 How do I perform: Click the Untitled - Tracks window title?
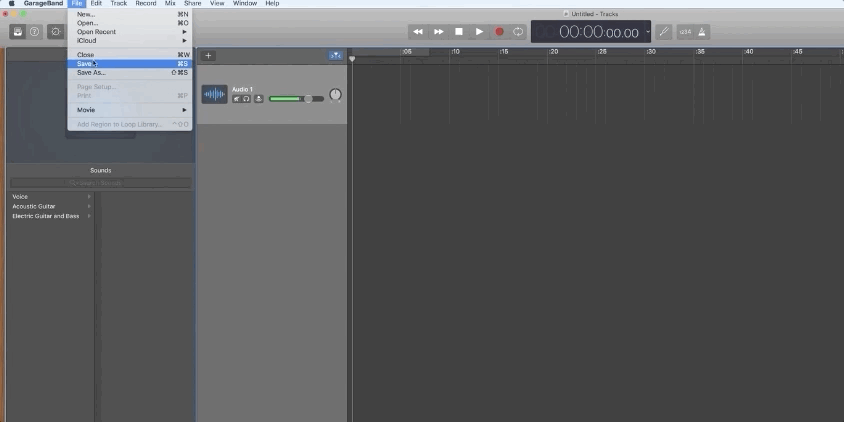pyautogui.click(x=594, y=14)
